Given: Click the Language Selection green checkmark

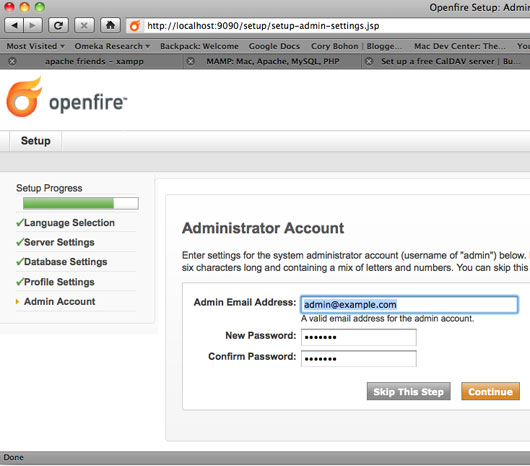Looking at the screenshot, I should (x=20, y=222).
